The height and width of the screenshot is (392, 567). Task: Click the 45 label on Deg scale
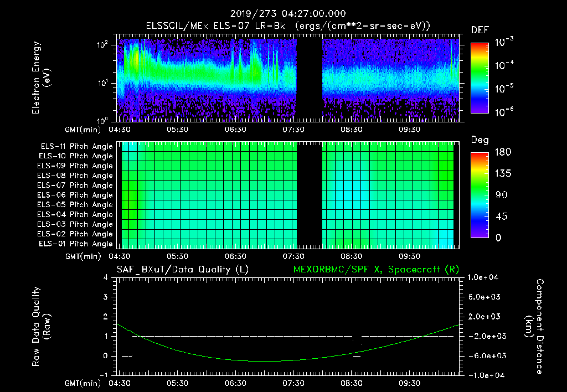[502, 216]
